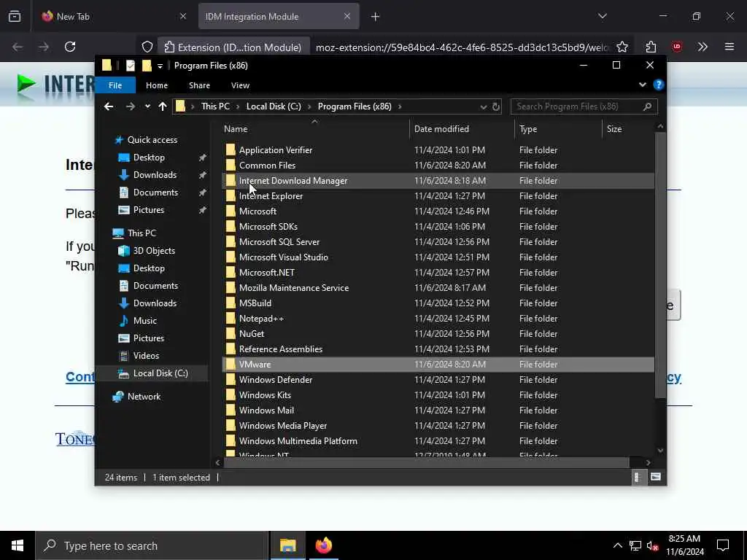Switch to large icons view in status bar
The image size is (747, 560).
[x=656, y=477]
